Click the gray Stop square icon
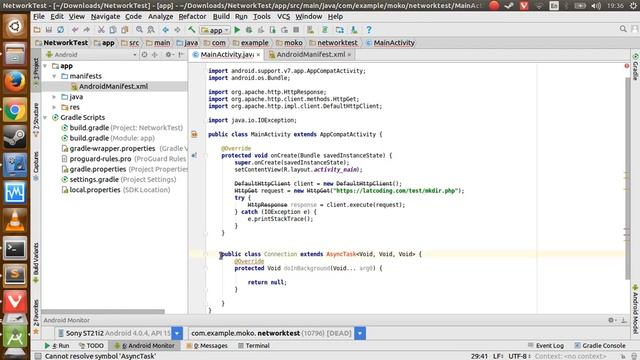 tap(296, 30)
